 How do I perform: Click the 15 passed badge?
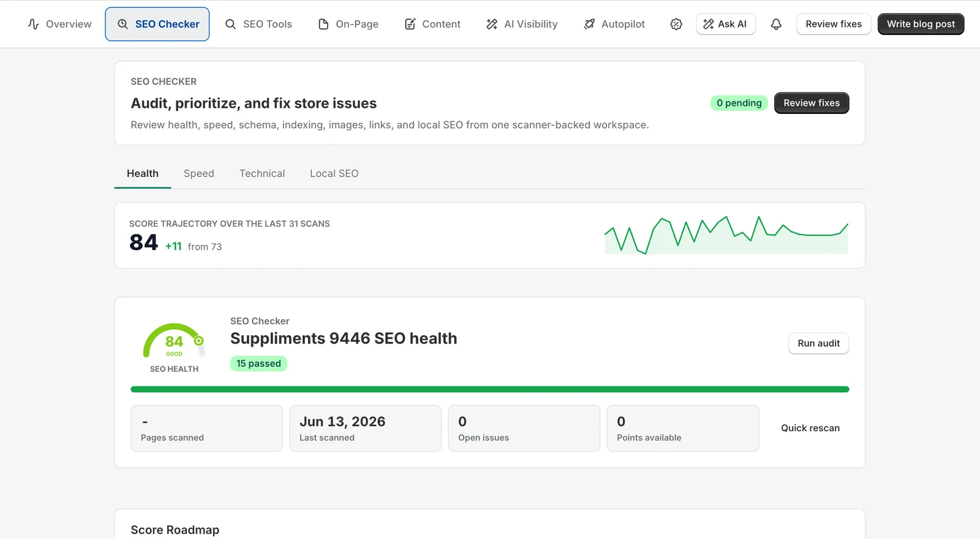[258, 363]
